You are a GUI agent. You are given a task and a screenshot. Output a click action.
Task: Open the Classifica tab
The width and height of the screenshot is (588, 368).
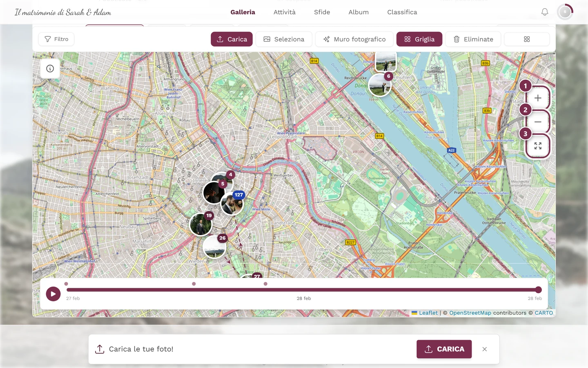click(x=402, y=12)
